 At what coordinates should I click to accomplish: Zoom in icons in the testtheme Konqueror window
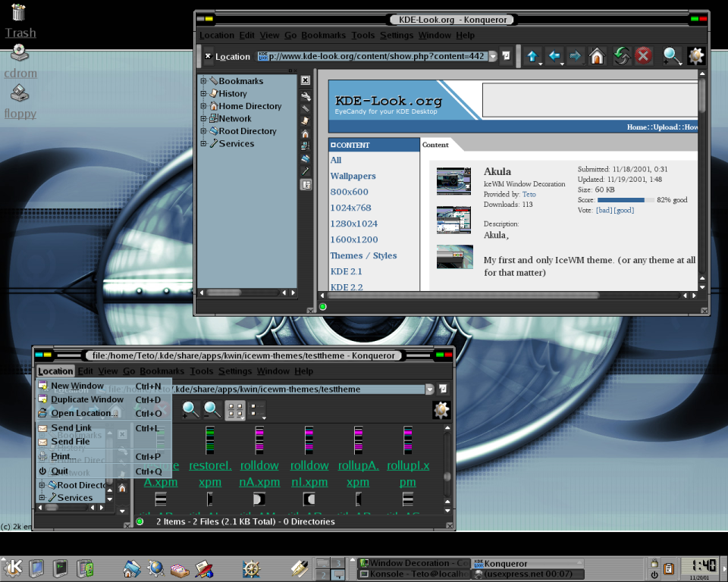pos(190,410)
